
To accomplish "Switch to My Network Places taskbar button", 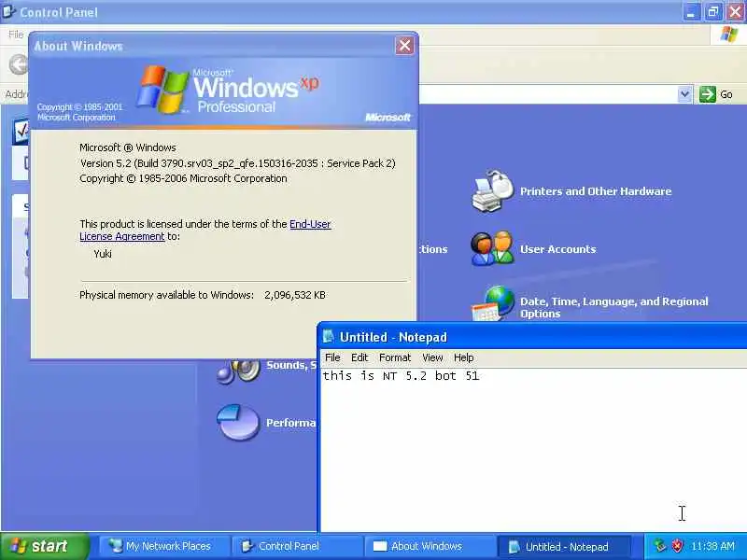I will (x=163, y=546).
